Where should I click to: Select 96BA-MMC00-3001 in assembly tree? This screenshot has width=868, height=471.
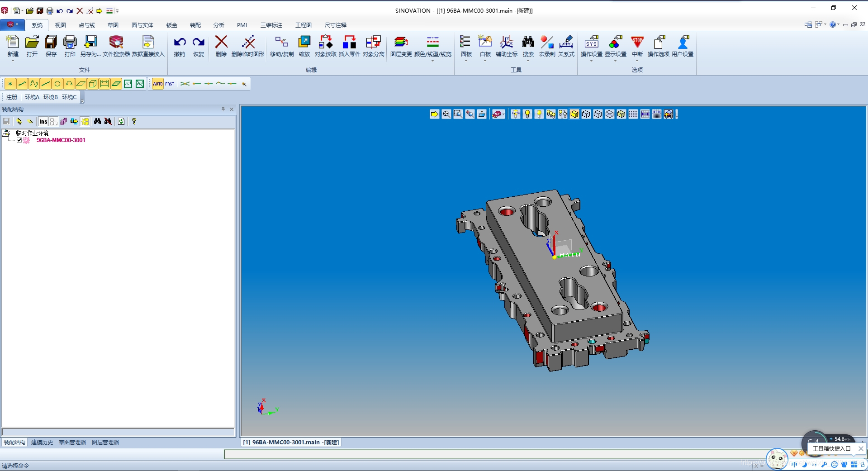tap(61, 140)
